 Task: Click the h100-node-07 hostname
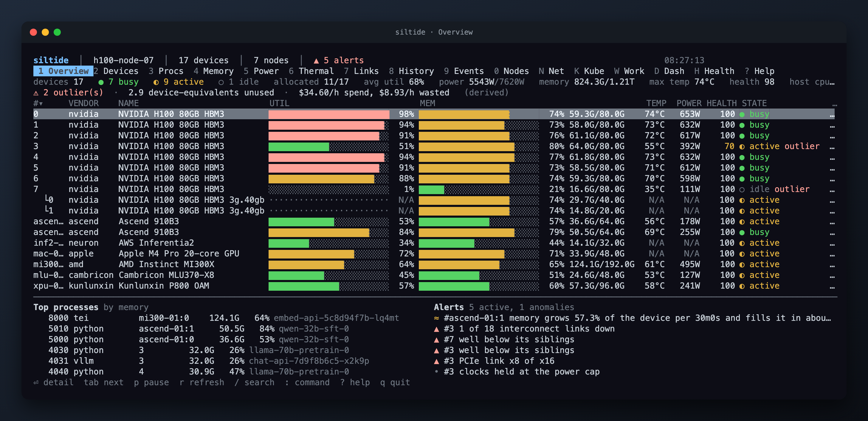pyautogui.click(x=123, y=60)
